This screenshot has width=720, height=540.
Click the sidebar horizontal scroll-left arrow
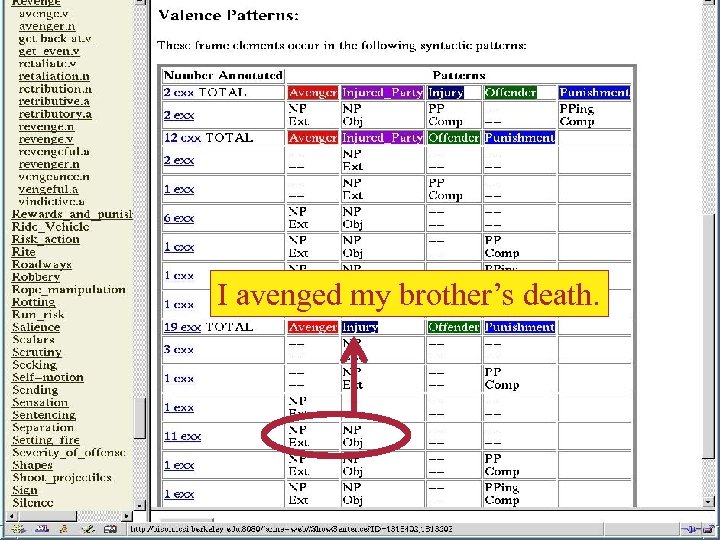(x=12, y=516)
